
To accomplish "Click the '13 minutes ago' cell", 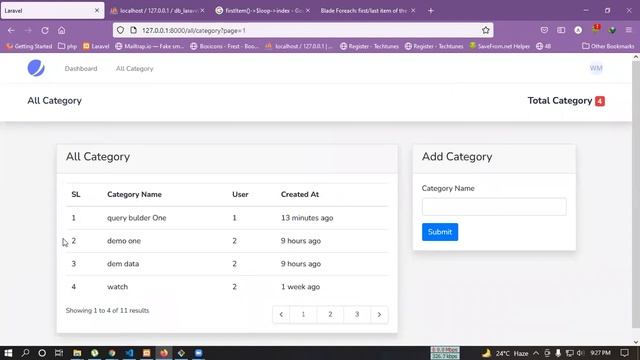I will pos(307,218).
